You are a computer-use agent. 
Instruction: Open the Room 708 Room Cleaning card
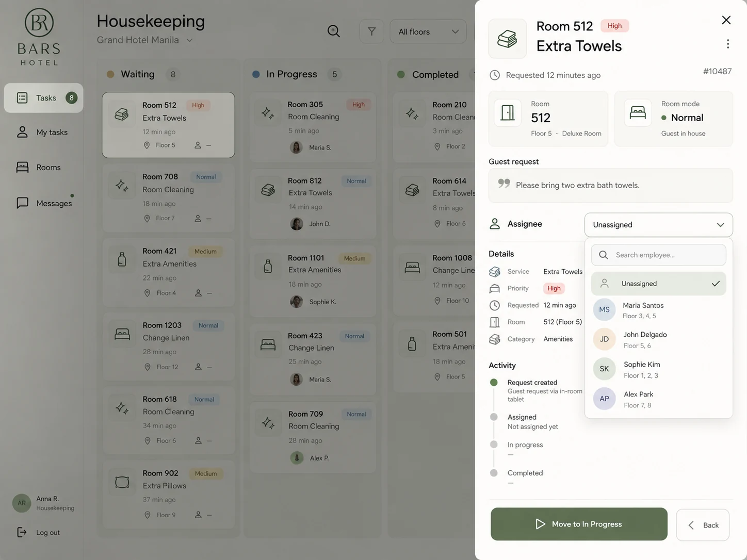[x=168, y=197]
